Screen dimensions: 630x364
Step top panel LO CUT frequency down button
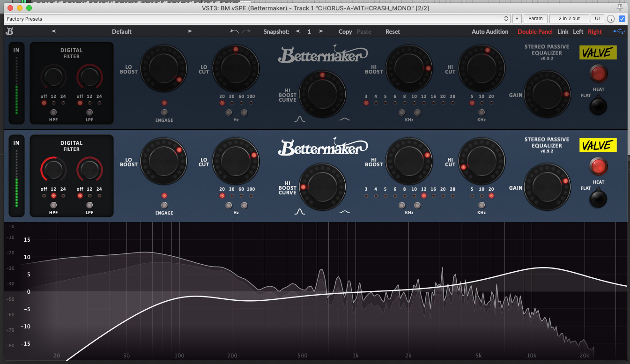(x=229, y=112)
